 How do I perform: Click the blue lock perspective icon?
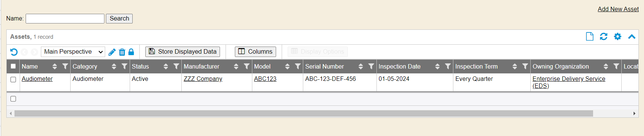[131, 52]
